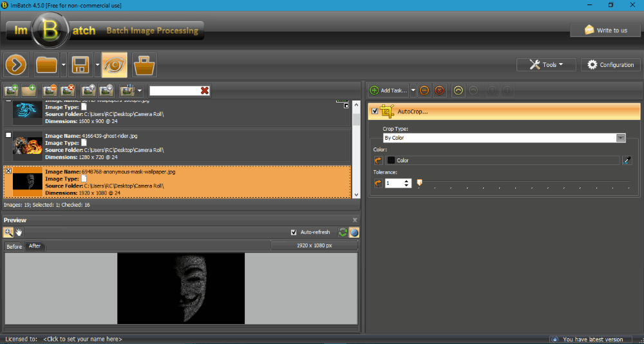Clear the image filter with the red X
The height and width of the screenshot is (344, 644).
[205, 91]
